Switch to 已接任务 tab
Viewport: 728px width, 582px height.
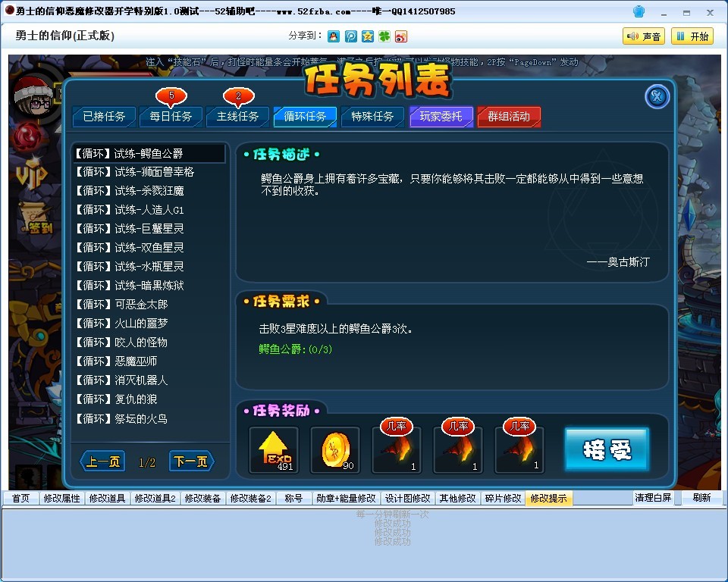[104, 117]
